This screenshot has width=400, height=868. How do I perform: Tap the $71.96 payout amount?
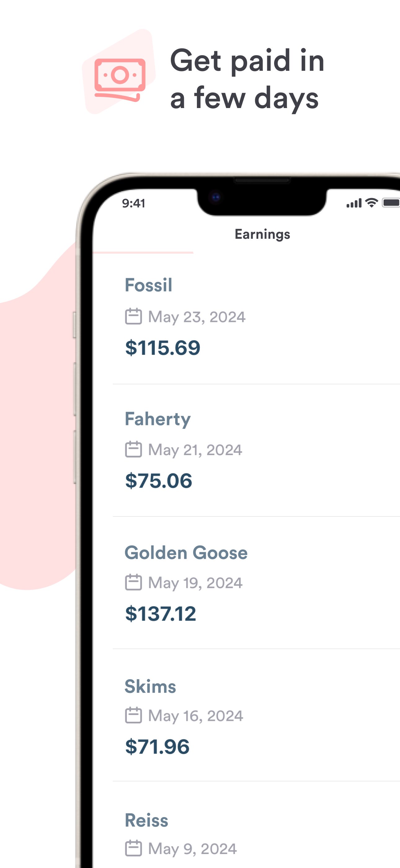(157, 746)
